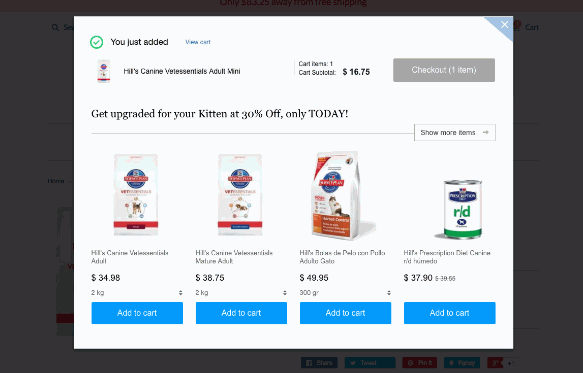Open Vetessentials Mature Adult product image
The image size is (583, 373).
[240, 194]
